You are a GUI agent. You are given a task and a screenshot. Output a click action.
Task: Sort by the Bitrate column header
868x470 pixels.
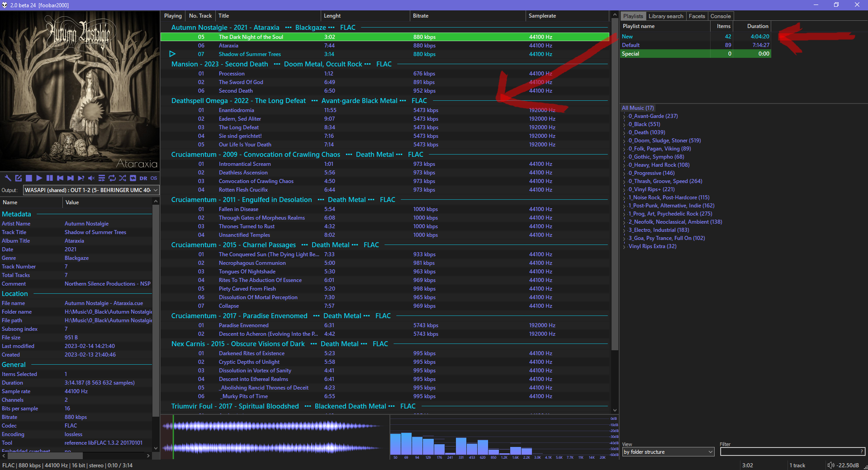pyautogui.click(x=421, y=16)
